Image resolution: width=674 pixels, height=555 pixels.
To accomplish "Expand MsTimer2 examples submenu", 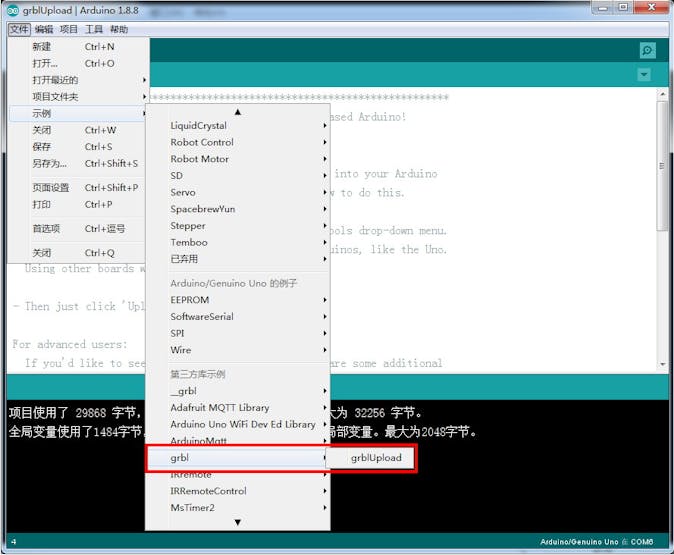I will tap(238, 508).
